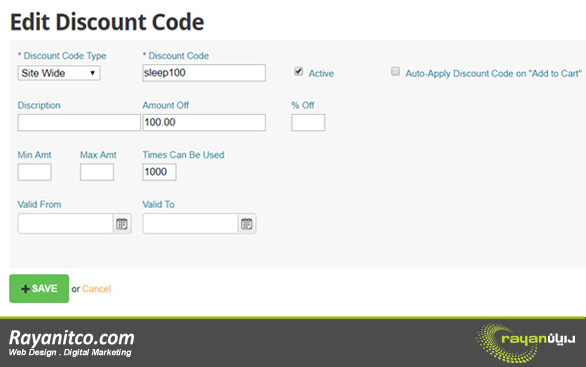Uncheck the Active checkbox
The image size is (586, 367).
click(298, 71)
